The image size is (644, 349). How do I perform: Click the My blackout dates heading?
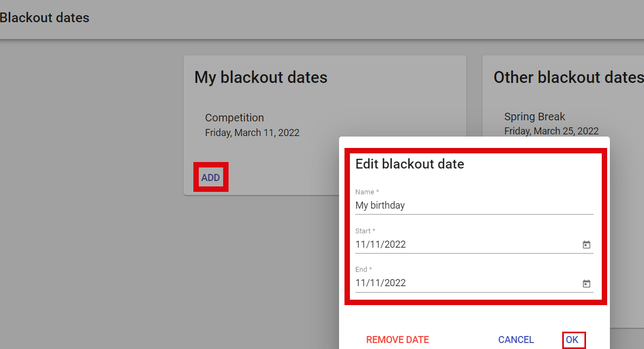coord(261,77)
